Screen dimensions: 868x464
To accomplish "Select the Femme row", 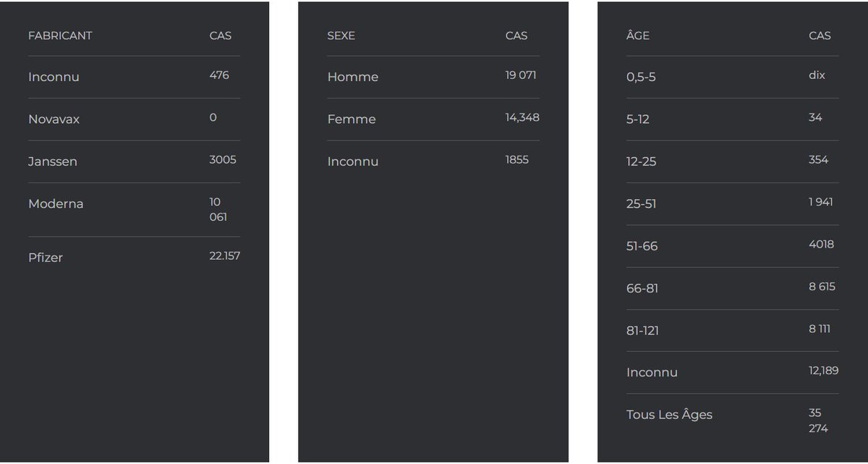I will [352, 119].
